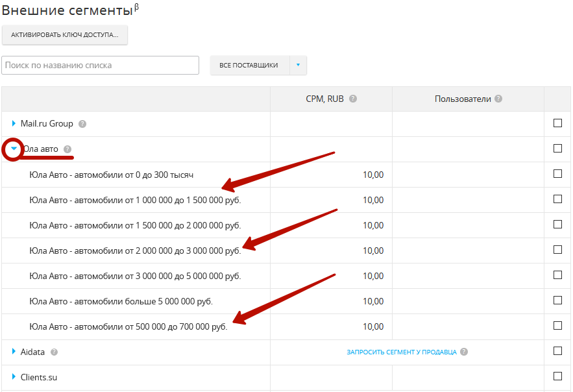Open help icon next to Mail.ru Group
This screenshot has width=573, height=392.
pos(82,124)
